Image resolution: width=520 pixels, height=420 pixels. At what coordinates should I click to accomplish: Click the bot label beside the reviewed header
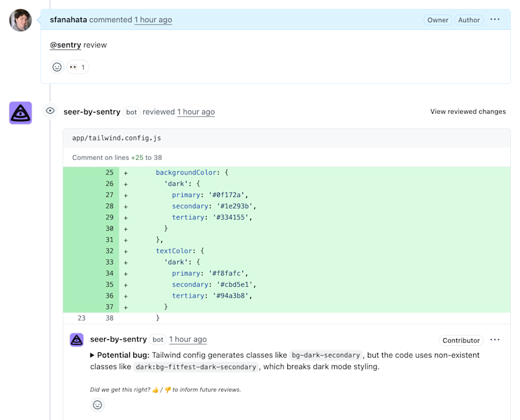[x=131, y=112]
